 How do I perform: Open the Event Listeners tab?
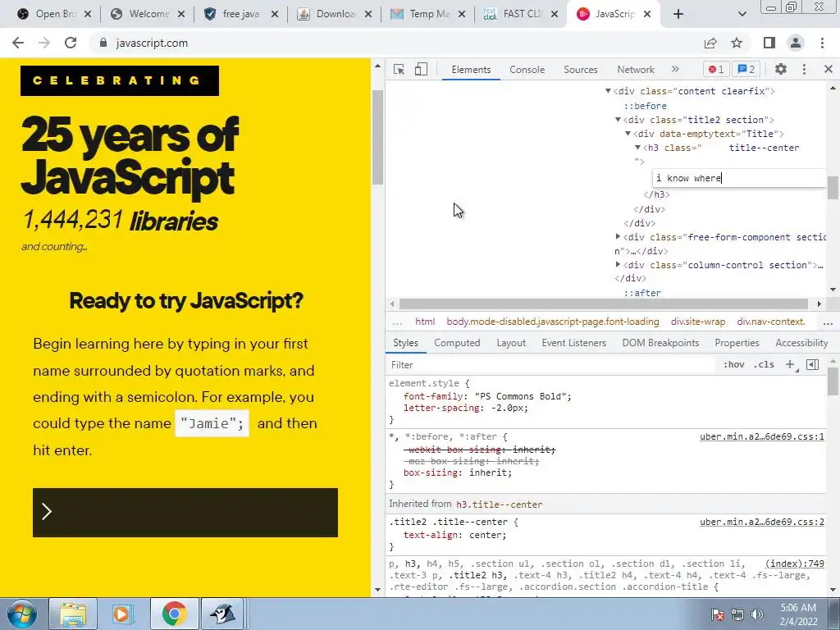(573, 343)
